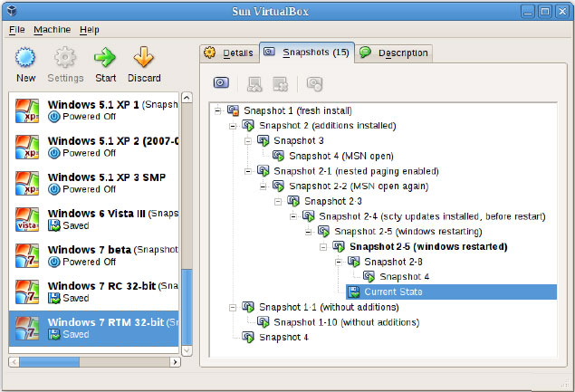
Task: Select Snapshot 1-10 (without additions) label
Action: click(x=347, y=322)
